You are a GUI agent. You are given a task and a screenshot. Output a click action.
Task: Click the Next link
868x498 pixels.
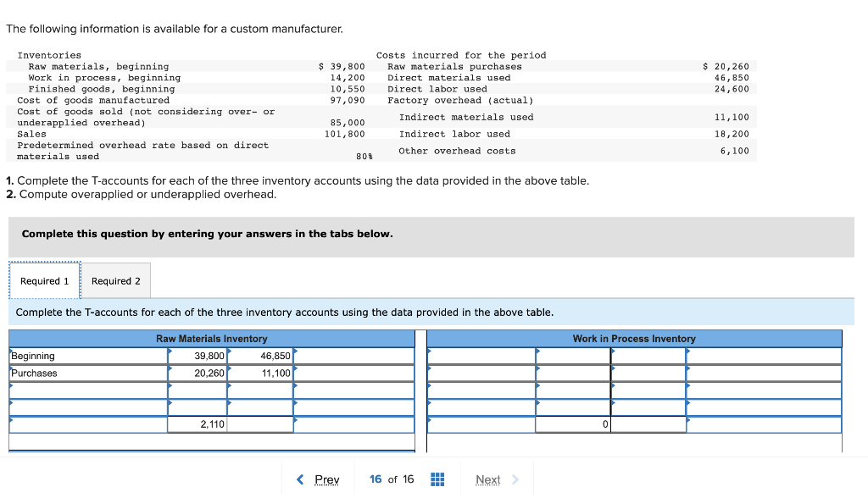click(487, 479)
